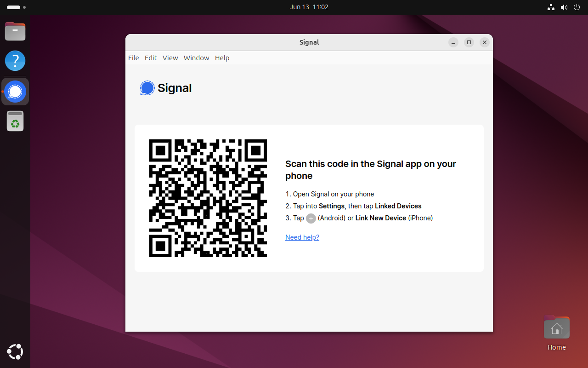Click the network status icon in top bar

551,7
